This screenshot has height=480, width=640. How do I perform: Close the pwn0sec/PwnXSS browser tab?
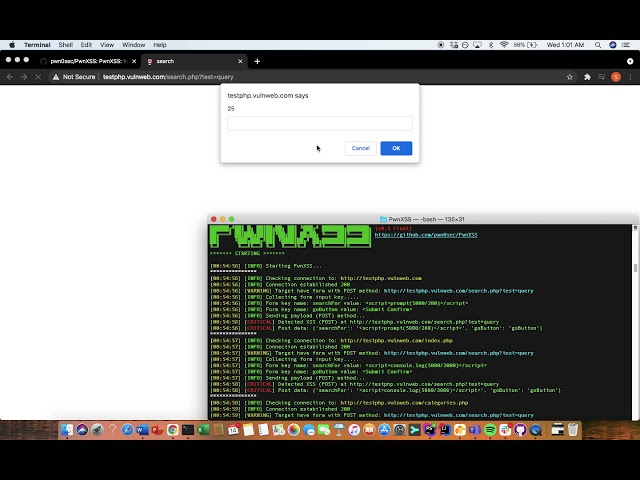[x=134, y=61]
